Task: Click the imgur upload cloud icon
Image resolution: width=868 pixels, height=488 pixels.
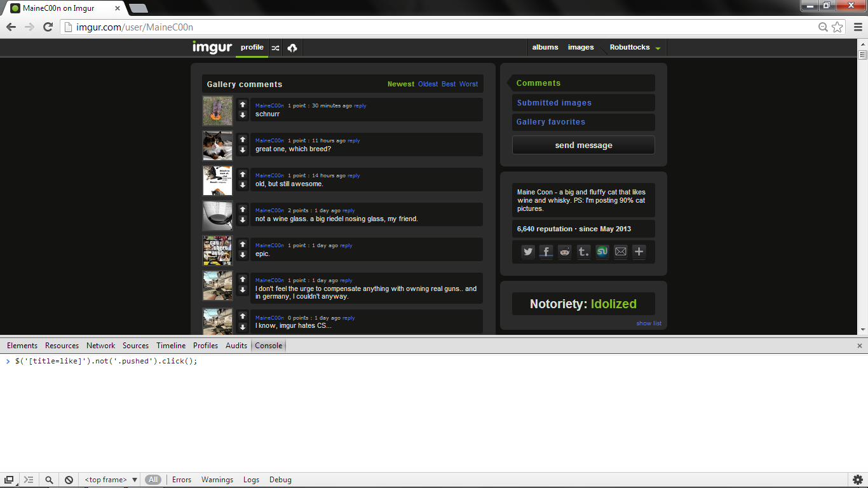Action: click(x=292, y=48)
